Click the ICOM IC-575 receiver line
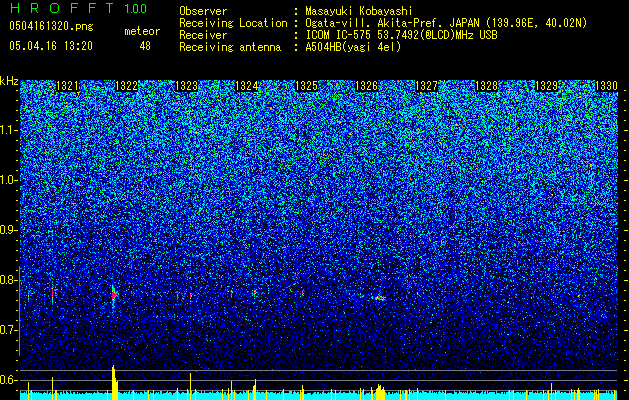 401,35
